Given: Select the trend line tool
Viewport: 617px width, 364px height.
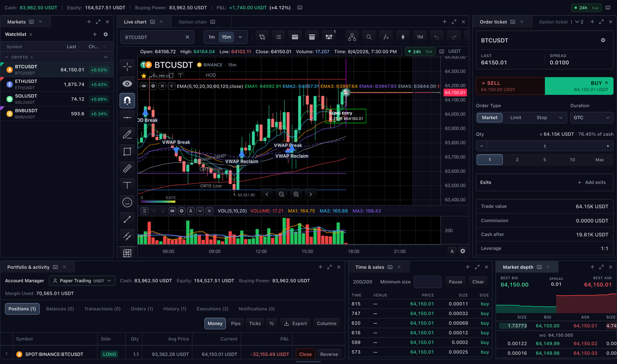Looking at the screenshot, I should click(x=127, y=219).
